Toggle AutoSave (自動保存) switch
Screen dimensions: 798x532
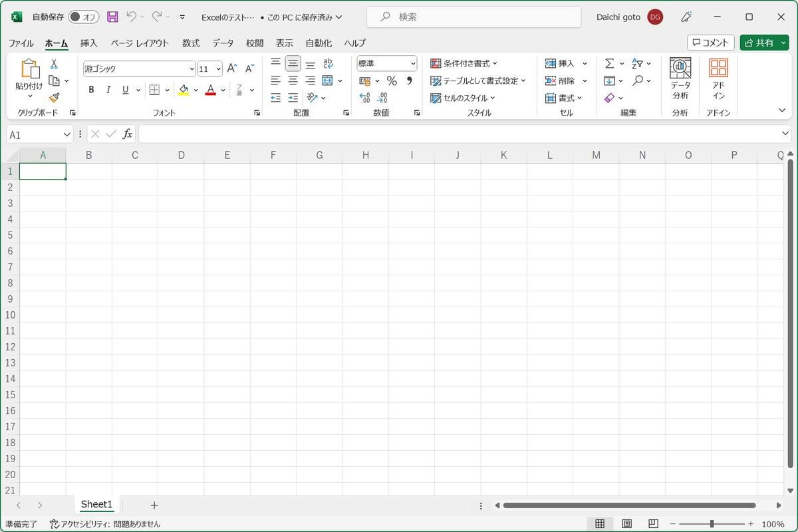click(83, 17)
